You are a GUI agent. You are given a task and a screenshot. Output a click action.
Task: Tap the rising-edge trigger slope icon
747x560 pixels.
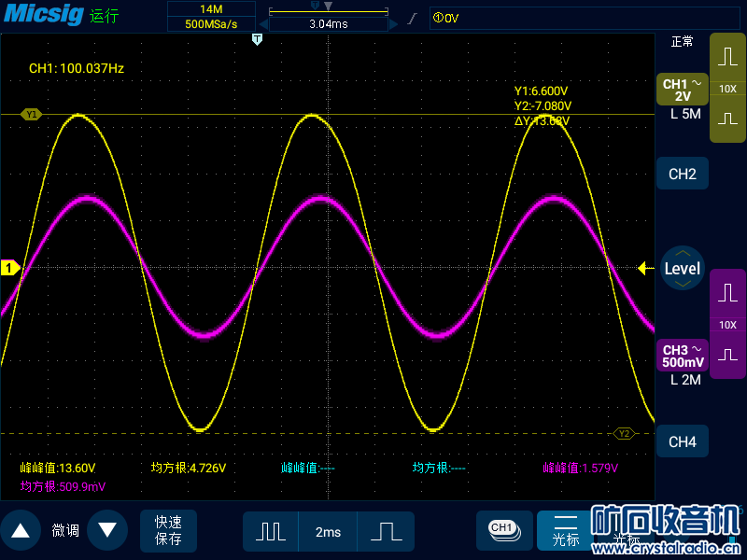click(413, 19)
